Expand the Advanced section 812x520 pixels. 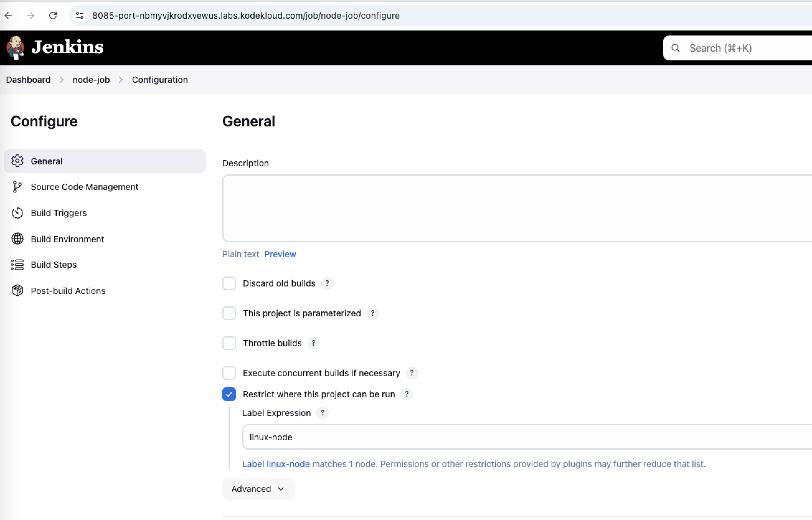point(258,489)
